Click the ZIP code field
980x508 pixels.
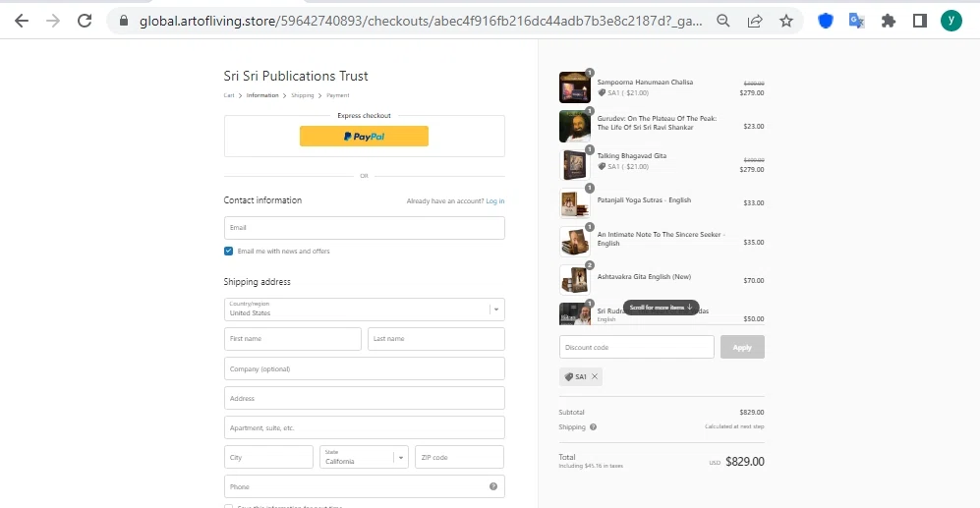459,457
